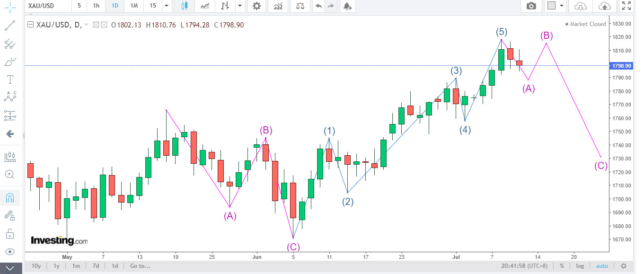
Task: Toggle lock all drawing tools
Action: pyautogui.click(x=10, y=233)
